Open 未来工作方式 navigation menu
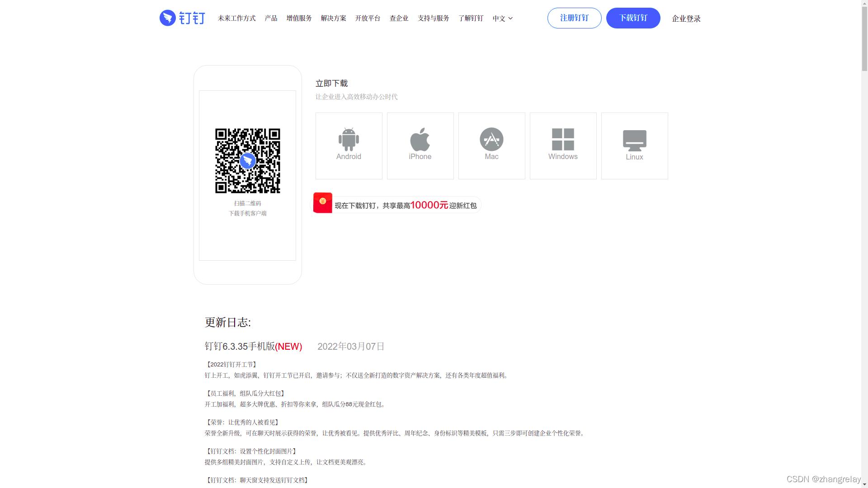The image size is (868, 488). coord(236,18)
